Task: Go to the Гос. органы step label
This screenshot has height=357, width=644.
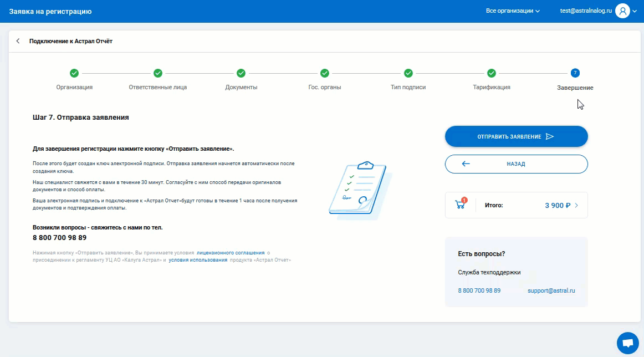Action: (x=324, y=87)
